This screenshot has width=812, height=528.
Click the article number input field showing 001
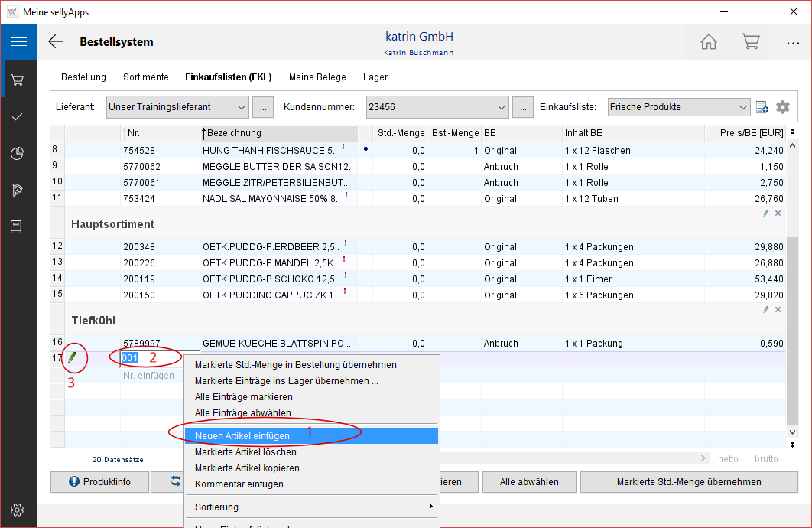[149, 358]
